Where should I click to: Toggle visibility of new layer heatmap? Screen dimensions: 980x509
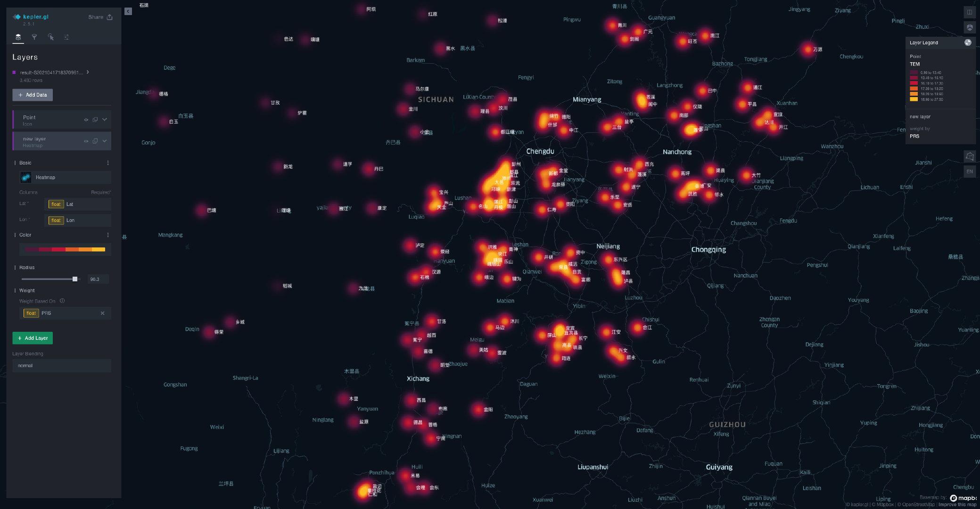[x=86, y=141]
